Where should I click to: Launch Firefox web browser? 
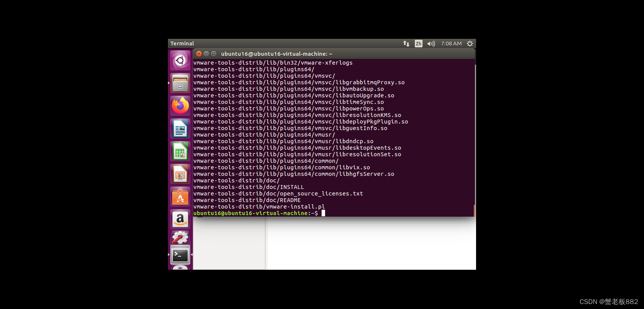pyautogui.click(x=180, y=106)
